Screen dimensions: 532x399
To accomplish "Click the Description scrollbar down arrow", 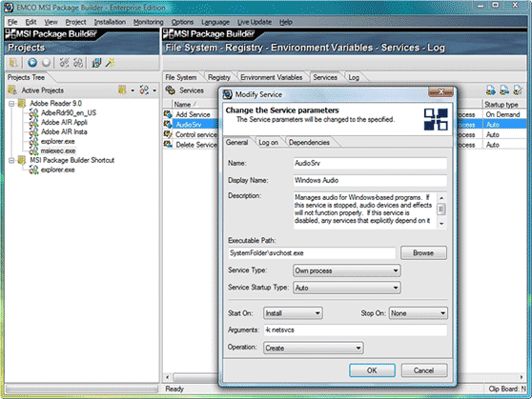I will tap(441, 224).
